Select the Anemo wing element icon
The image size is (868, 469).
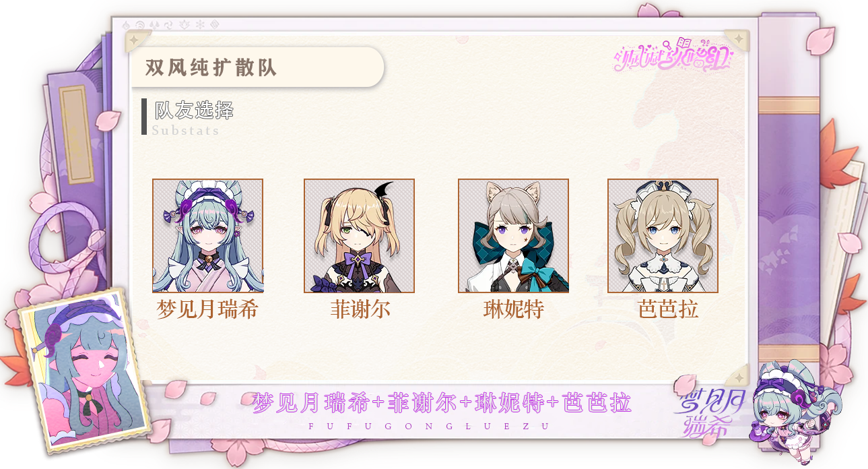(154, 25)
